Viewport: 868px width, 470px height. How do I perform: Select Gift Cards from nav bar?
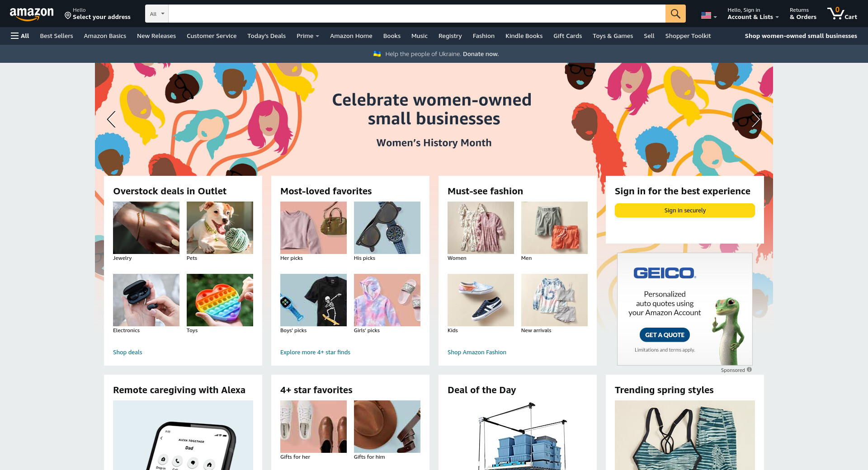pyautogui.click(x=567, y=36)
